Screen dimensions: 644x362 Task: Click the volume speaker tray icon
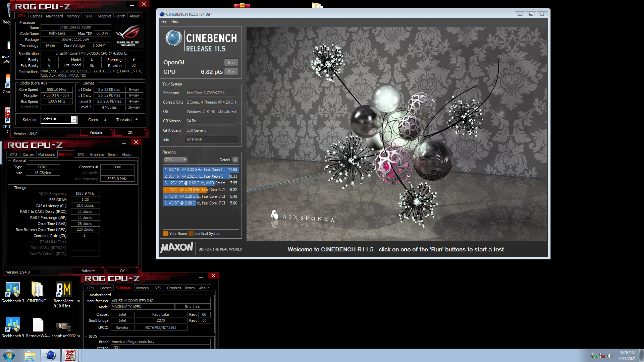click(x=610, y=356)
